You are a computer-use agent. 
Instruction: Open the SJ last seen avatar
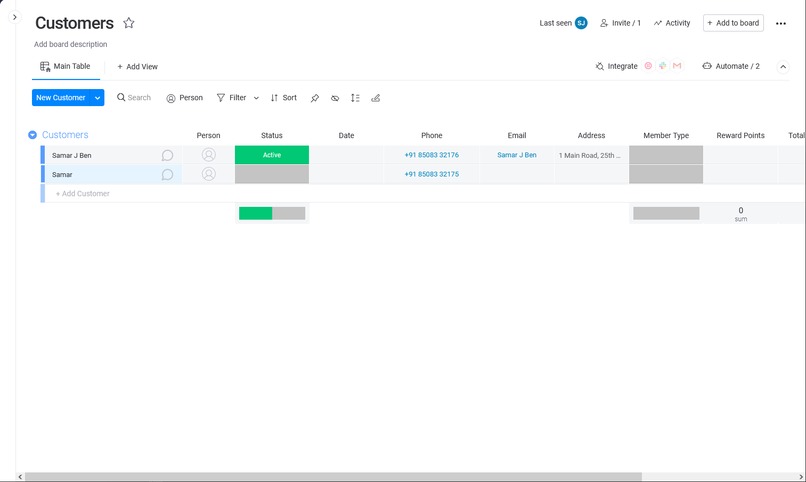coord(581,23)
